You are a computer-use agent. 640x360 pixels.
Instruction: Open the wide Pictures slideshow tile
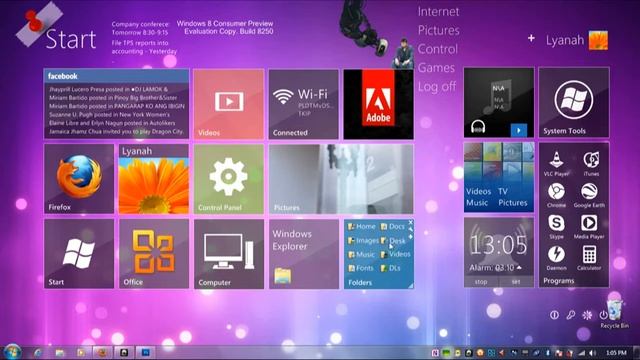pyautogui.click(x=341, y=179)
